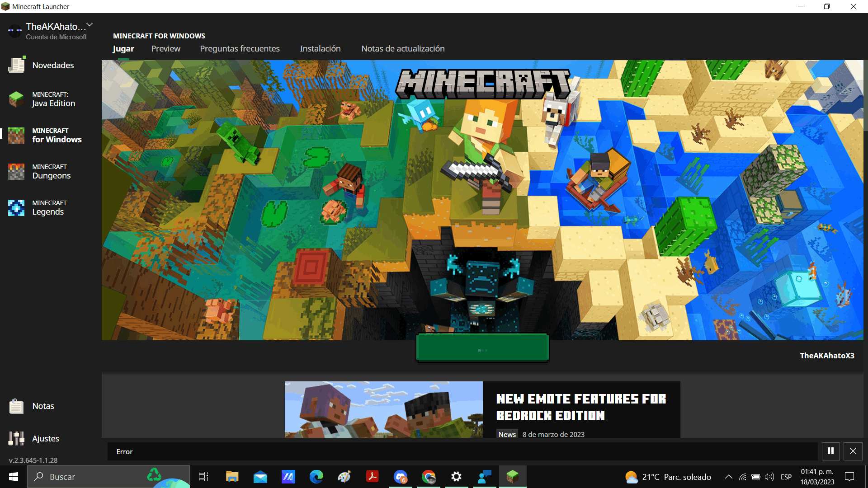Click the 8 de marzo de 2023 date
Image resolution: width=868 pixels, height=488 pixels.
coord(553,434)
